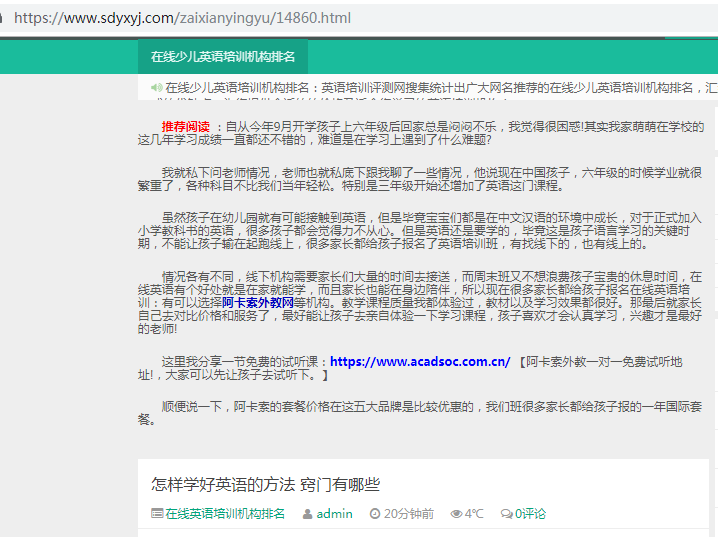The image size is (718, 537).
Task: View the admin author page
Action: click(334, 514)
